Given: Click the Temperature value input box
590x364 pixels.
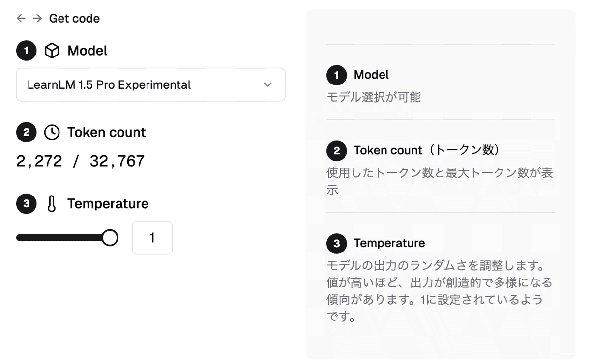Looking at the screenshot, I should coord(152,238).
